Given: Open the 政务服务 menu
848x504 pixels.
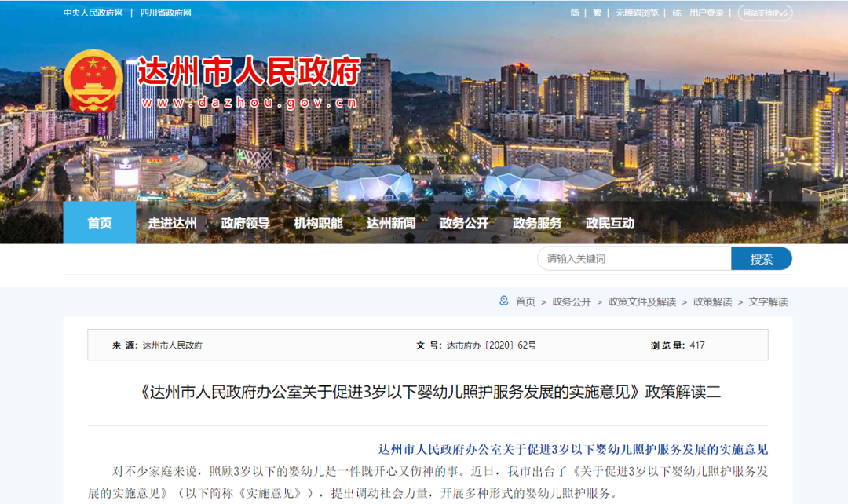Looking at the screenshot, I should pos(537,223).
